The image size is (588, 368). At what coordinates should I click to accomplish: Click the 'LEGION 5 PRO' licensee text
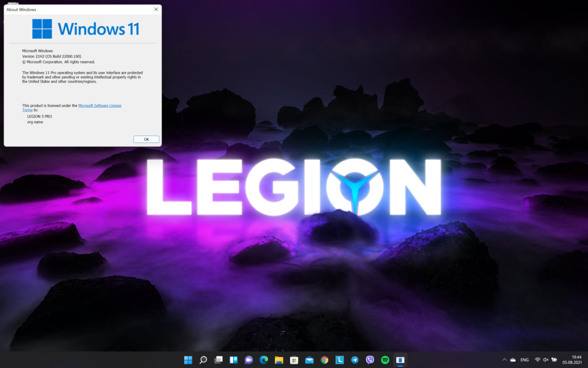click(39, 117)
